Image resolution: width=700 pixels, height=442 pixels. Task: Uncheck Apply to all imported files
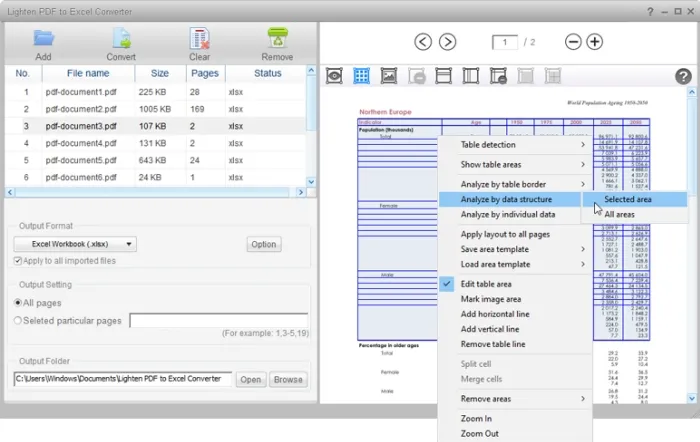(x=19, y=261)
